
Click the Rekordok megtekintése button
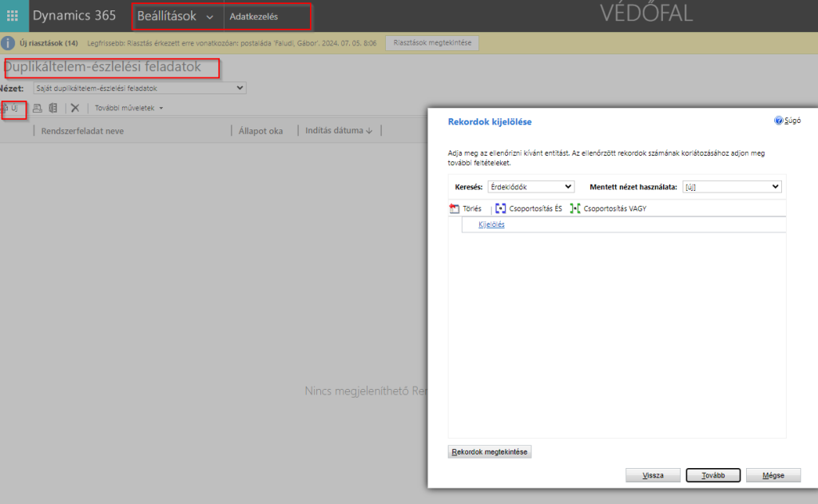click(x=490, y=452)
